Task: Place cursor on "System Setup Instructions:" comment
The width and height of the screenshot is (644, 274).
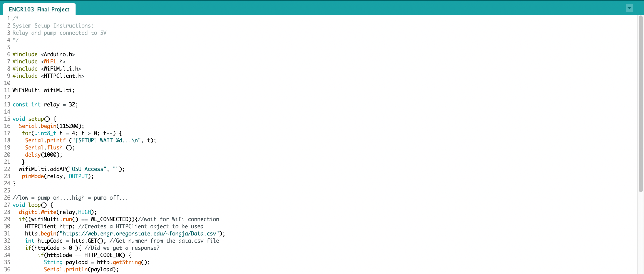Action: click(x=53, y=26)
